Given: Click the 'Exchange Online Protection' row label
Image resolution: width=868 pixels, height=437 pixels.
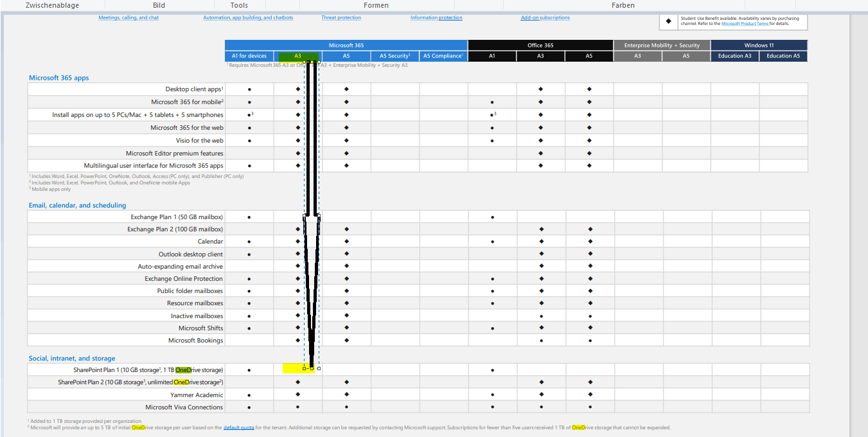Looking at the screenshot, I should point(184,279).
